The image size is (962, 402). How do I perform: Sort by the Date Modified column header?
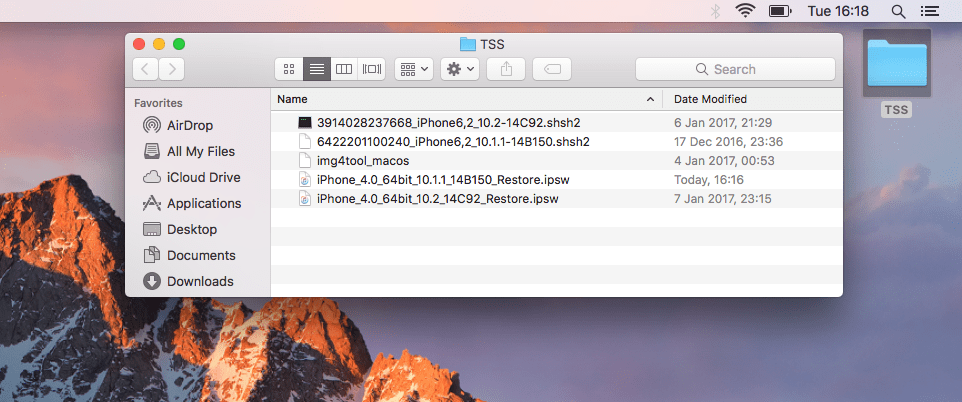point(752,99)
